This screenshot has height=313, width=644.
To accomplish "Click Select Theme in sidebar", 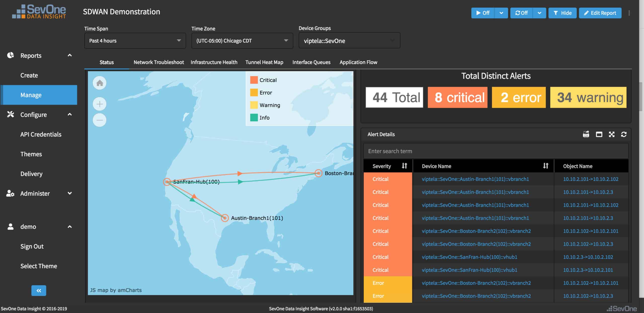I will [39, 266].
